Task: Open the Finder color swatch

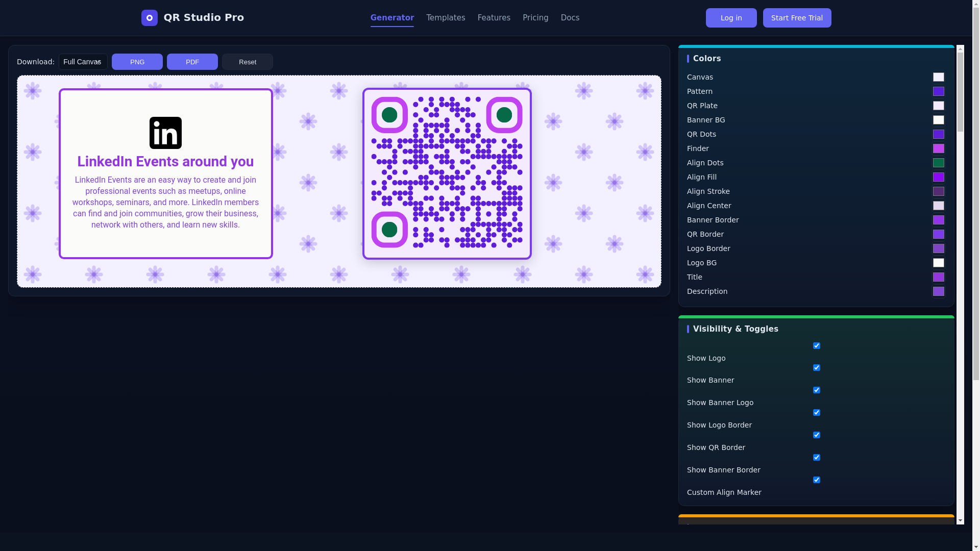Action: pos(939,148)
